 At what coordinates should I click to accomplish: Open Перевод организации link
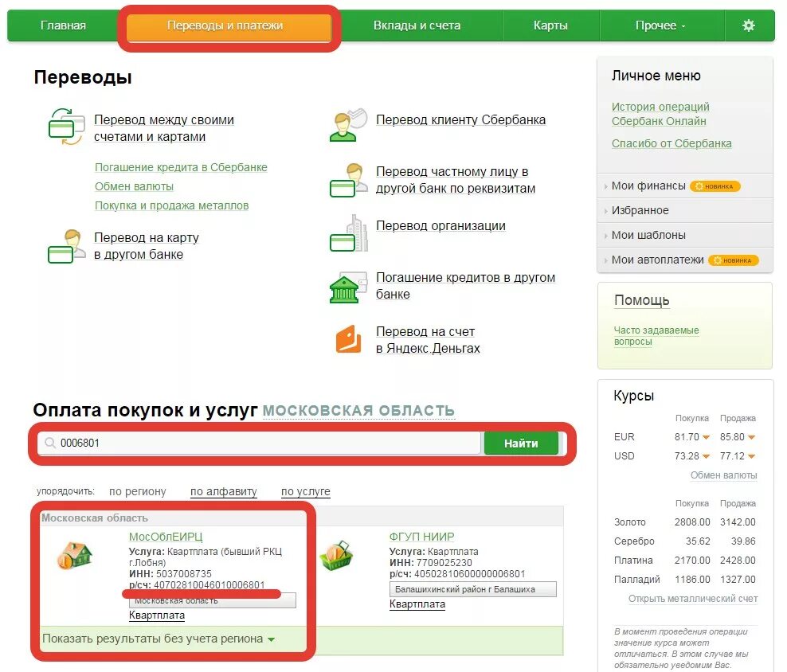point(440,226)
